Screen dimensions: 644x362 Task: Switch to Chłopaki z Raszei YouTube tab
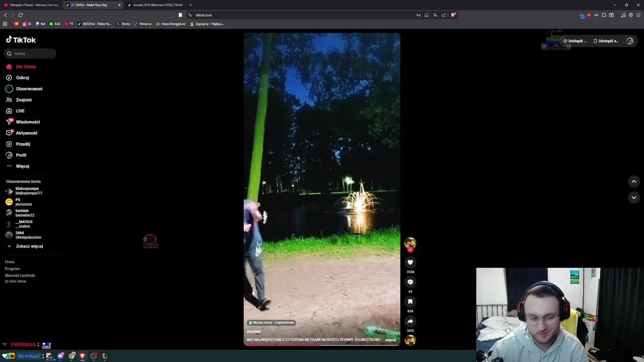tap(31, 5)
